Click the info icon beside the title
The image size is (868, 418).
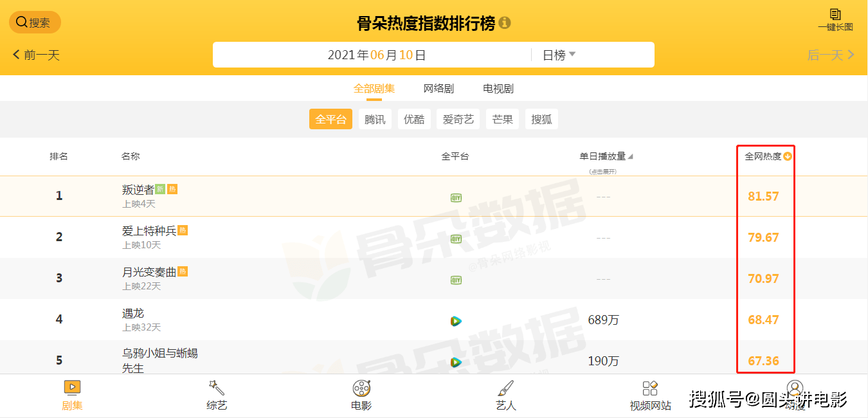click(x=505, y=23)
